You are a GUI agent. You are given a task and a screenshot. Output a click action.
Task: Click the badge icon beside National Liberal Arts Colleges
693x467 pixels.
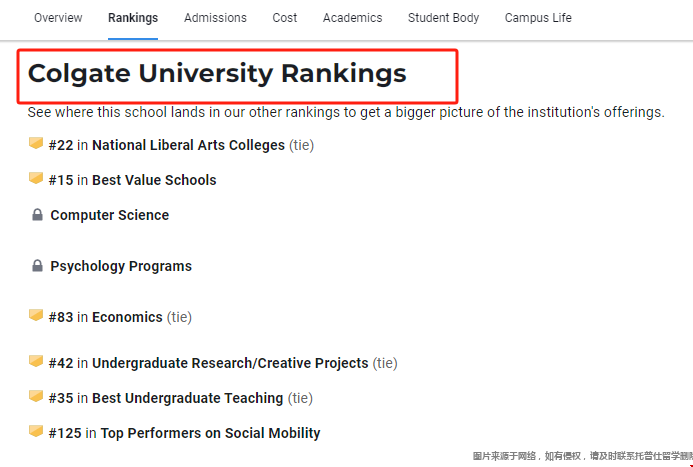tap(36, 144)
